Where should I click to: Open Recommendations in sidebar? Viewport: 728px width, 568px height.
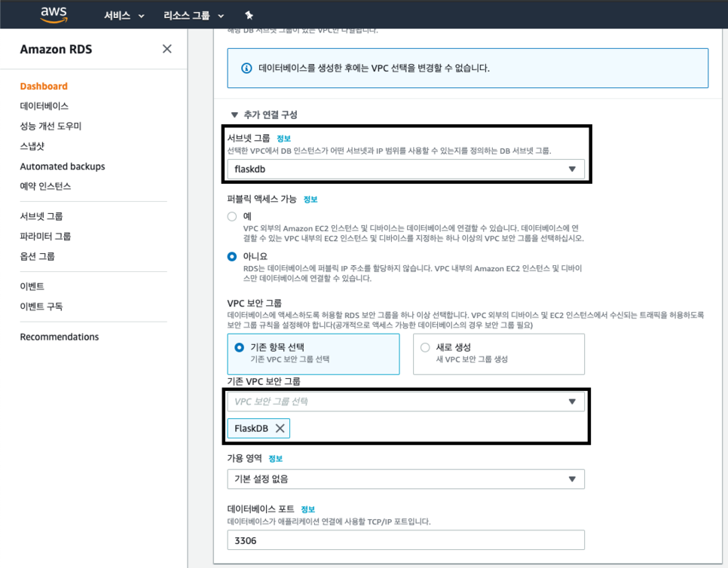(x=60, y=337)
